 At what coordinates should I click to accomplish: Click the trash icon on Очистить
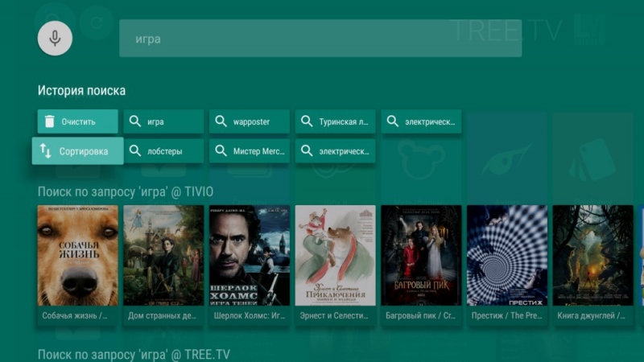[x=50, y=121]
